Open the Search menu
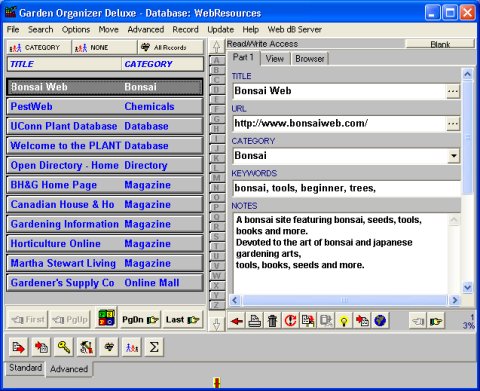The height and width of the screenshot is (391, 480). pyautogui.click(x=40, y=30)
